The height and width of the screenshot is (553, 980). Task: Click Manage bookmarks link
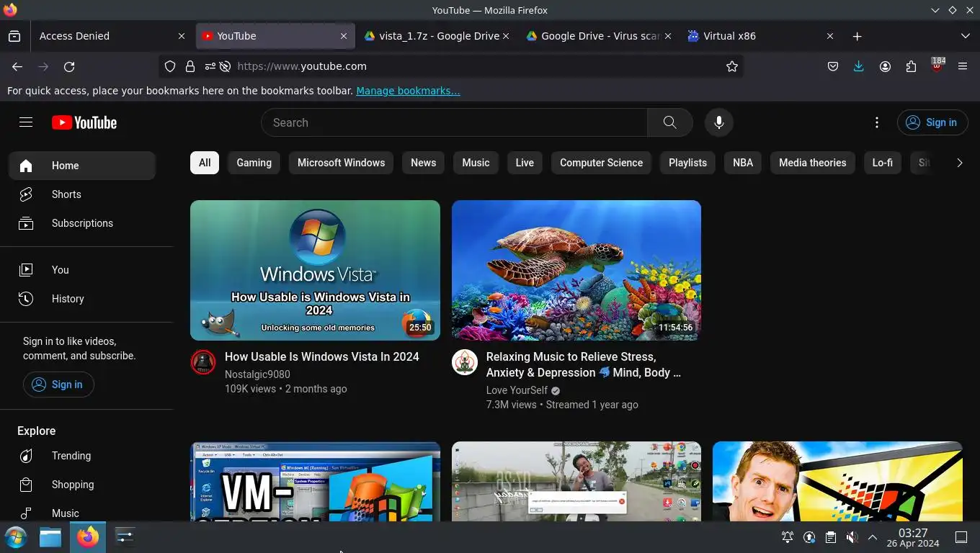tap(408, 91)
